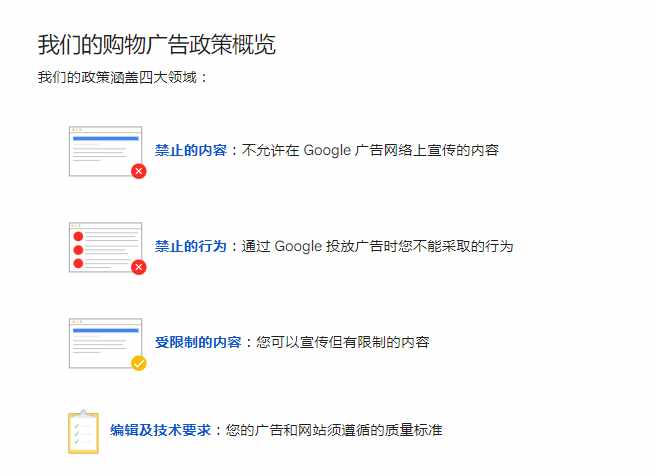Click the yellow checkmark badge icon
This screenshot has height=476, width=655.
click(139, 363)
